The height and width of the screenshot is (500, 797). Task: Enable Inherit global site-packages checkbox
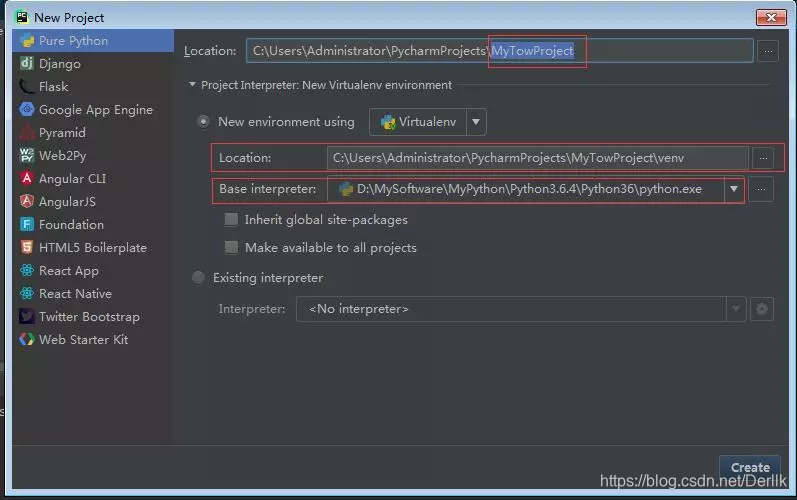pos(231,220)
